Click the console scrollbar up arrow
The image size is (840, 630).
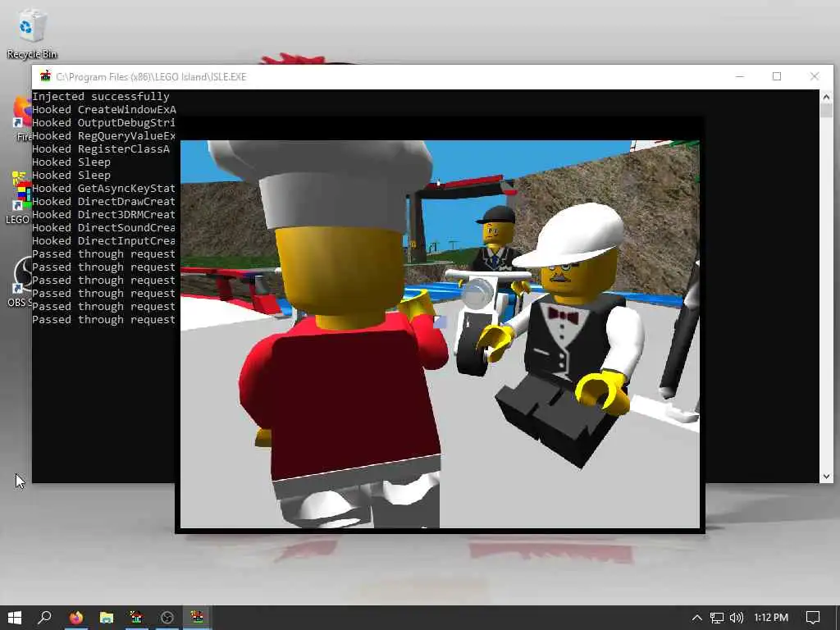coord(826,97)
